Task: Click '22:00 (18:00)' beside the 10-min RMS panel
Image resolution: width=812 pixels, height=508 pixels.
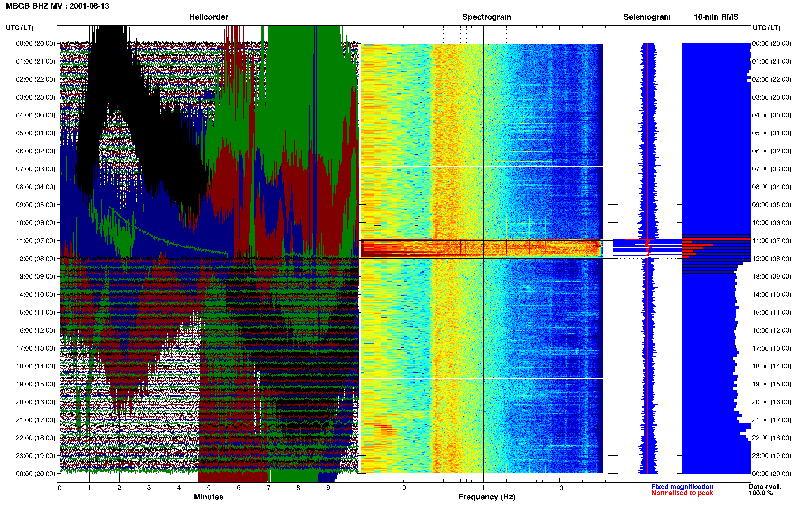Action: pos(772,438)
